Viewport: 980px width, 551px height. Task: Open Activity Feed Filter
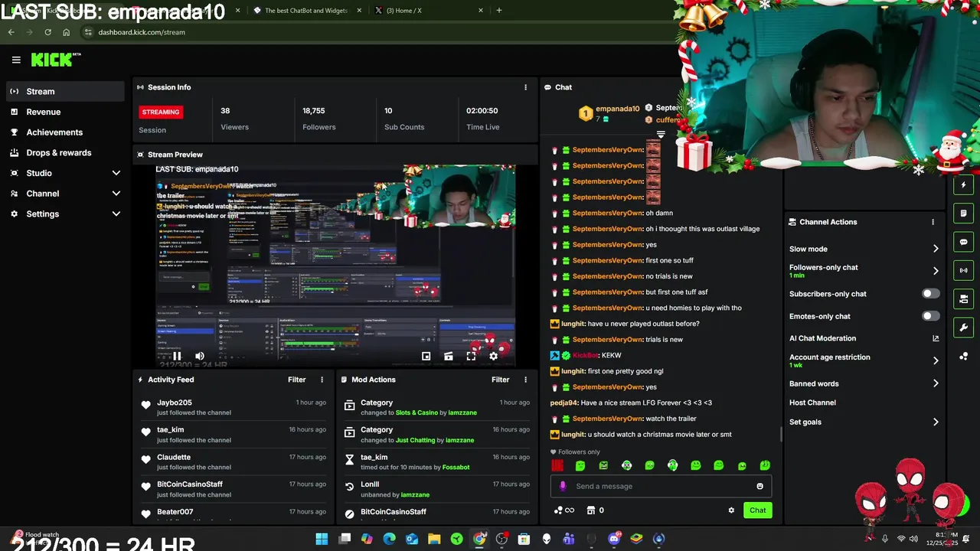tap(297, 380)
